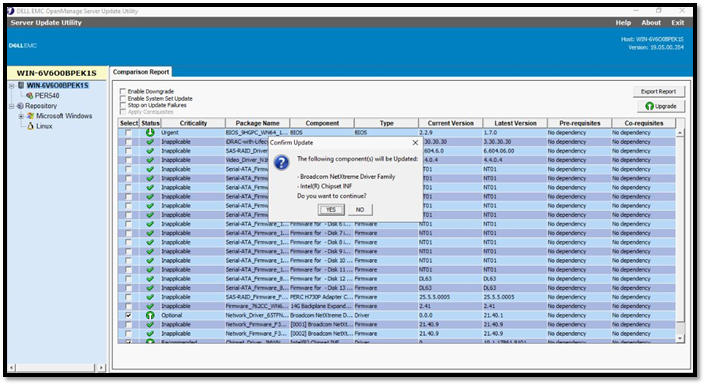Select the Repository tree item label

click(x=41, y=106)
